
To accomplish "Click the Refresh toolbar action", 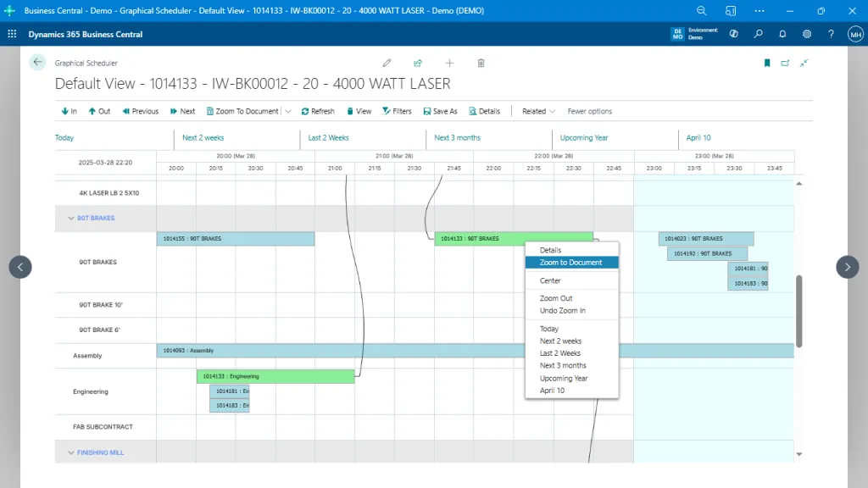I will (317, 111).
